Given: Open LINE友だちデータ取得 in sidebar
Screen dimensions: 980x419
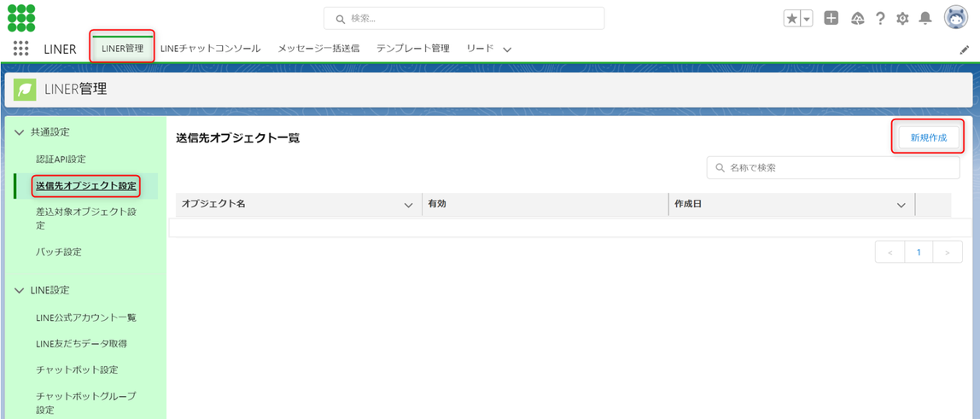Looking at the screenshot, I should 83,344.
